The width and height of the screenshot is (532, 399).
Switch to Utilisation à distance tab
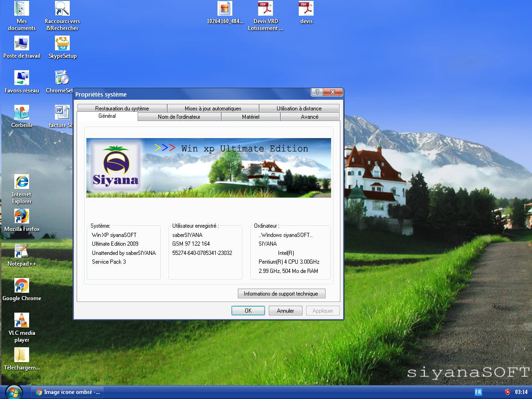pyautogui.click(x=299, y=108)
